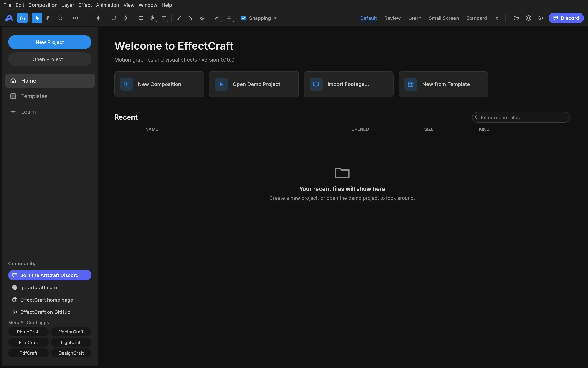This screenshot has height=368, width=588.
Task: Uncheck the Snapping checkbox
Action: pos(243,18)
